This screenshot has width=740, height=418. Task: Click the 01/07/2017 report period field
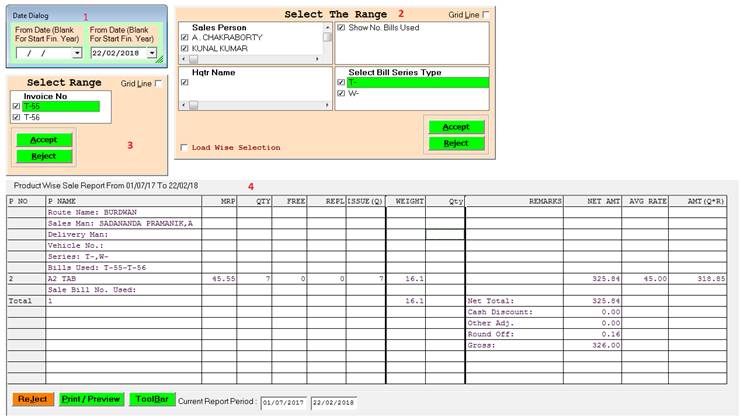point(283,402)
